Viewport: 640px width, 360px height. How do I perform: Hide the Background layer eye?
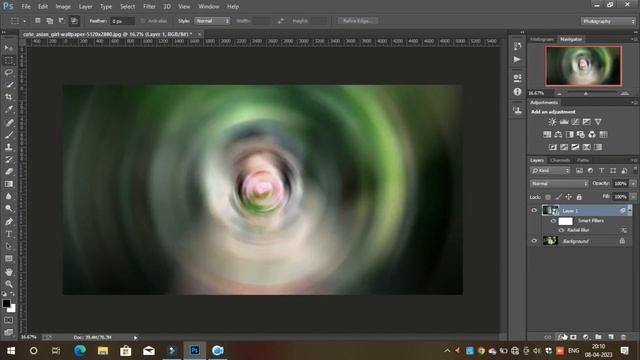(x=534, y=241)
